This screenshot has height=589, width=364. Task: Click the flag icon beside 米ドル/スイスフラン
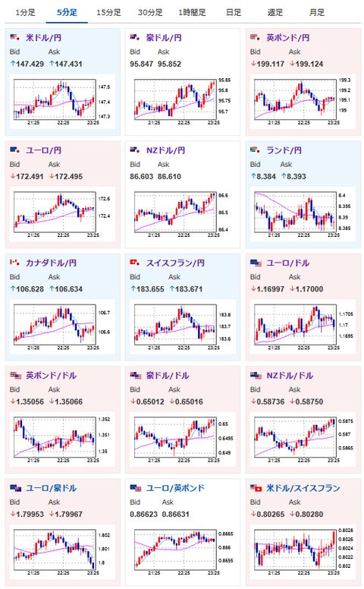point(256,488)
